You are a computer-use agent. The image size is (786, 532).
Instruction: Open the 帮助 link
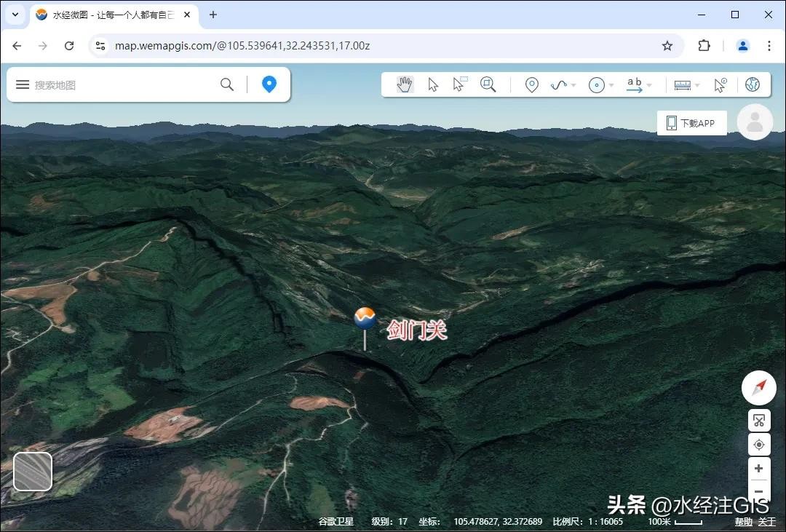743,522
